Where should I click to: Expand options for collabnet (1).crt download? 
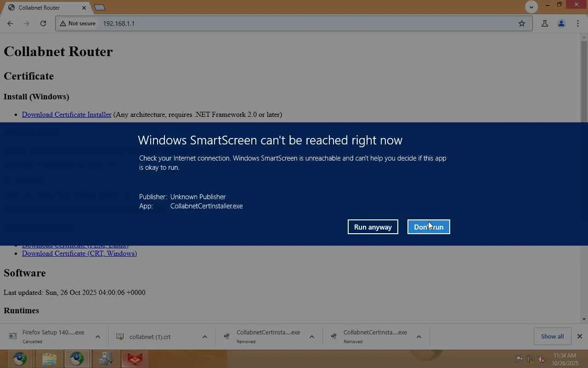(205, 337)
